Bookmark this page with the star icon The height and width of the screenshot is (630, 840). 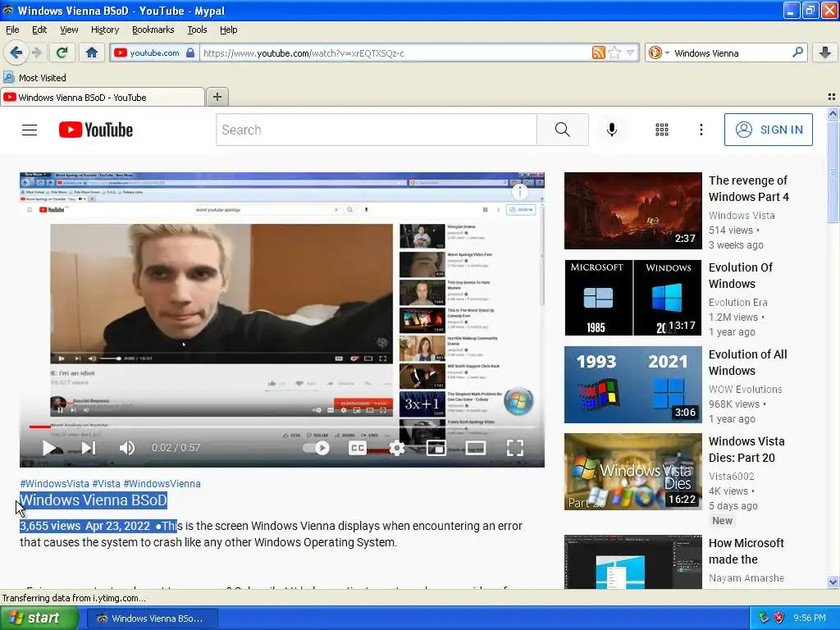click(x=615, y=52)
